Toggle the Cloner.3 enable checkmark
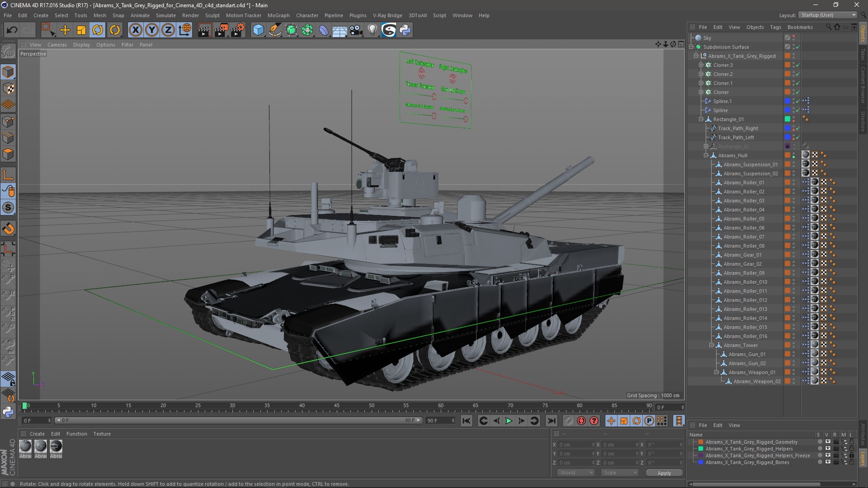 pyautogui.click(x=797, y=65)
